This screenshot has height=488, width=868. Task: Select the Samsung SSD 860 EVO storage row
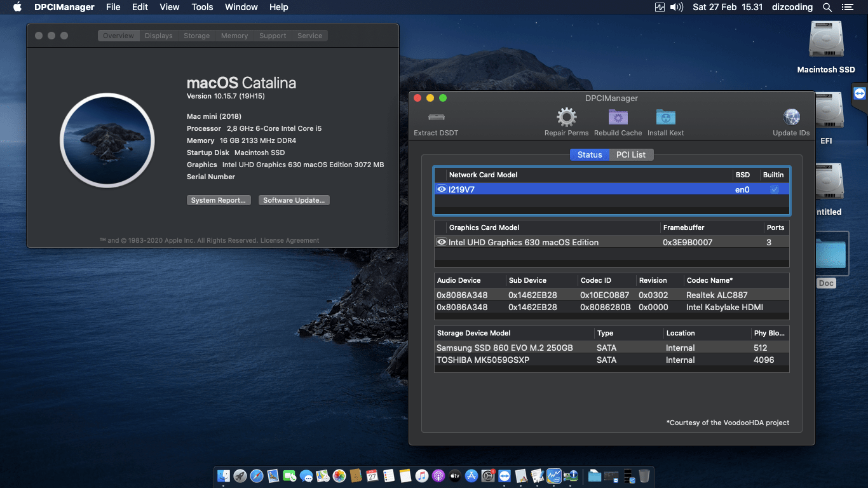(x=612, y=348)
